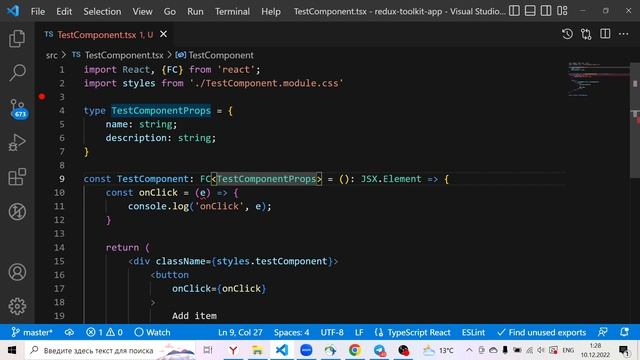Viewport: 640px width, 360px height.
Task: Open the Extensions view
Action: pyautogui.click(x=17, y=177)
